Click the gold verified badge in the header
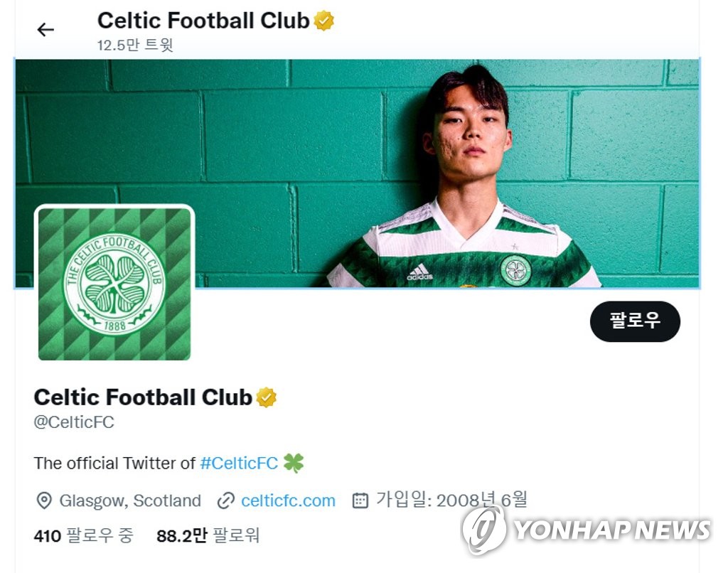Viewport: 728px width, 573px height. point(324,21)
